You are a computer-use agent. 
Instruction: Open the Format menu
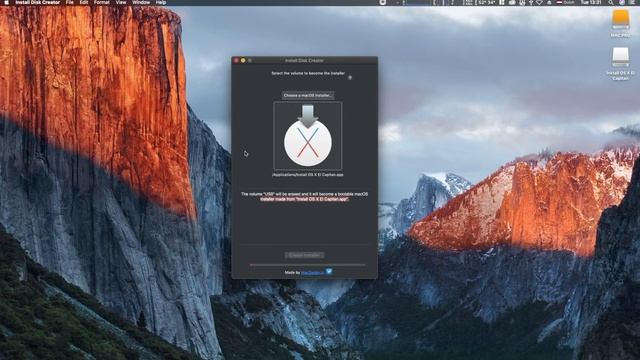tap(102, 2)
